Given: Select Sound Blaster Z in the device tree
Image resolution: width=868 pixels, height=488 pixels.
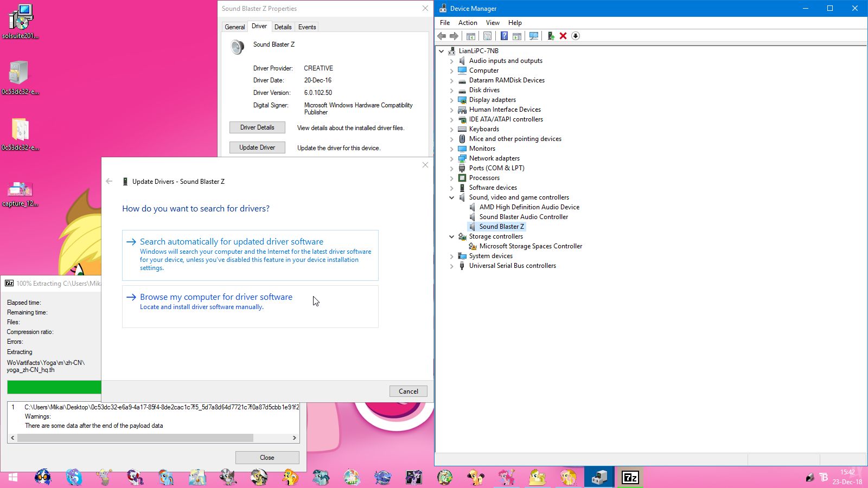Looking at the screenshot, I should point(502,227).
